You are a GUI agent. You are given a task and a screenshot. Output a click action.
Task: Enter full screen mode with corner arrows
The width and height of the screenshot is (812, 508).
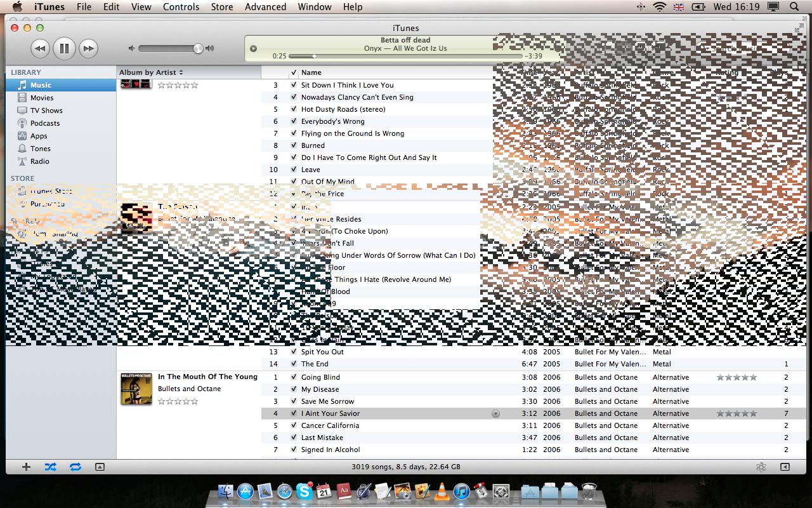pyautogui.click(x=799, y=28)
